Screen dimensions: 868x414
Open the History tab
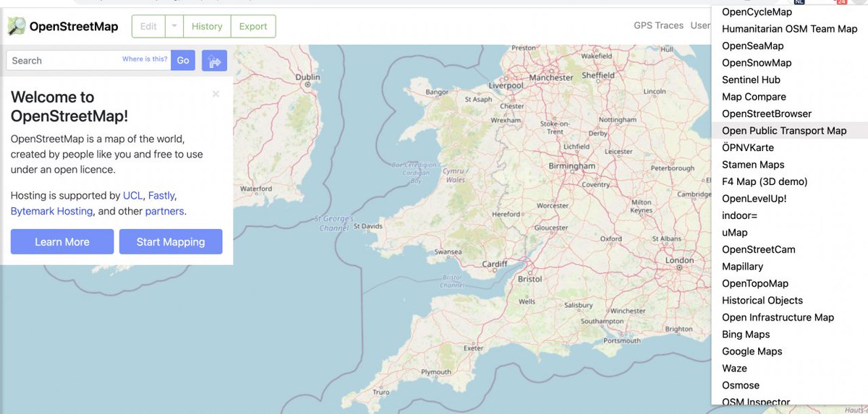click(x=207, y=26)
